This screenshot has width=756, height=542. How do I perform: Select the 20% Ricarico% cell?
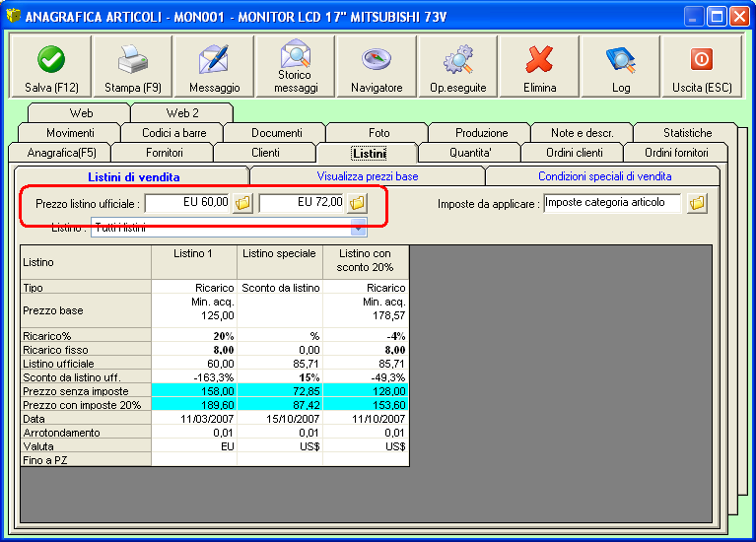tap(194, 336)
